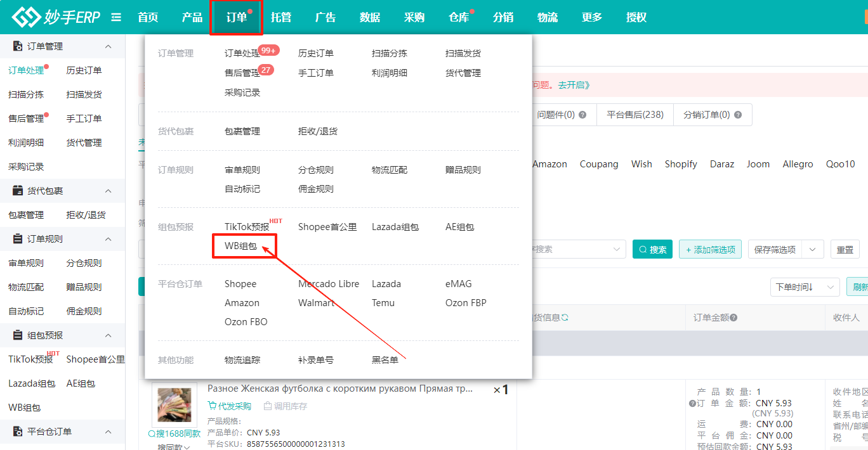Open 包裹管理 in the left sidebar

(x=26, y=215)
